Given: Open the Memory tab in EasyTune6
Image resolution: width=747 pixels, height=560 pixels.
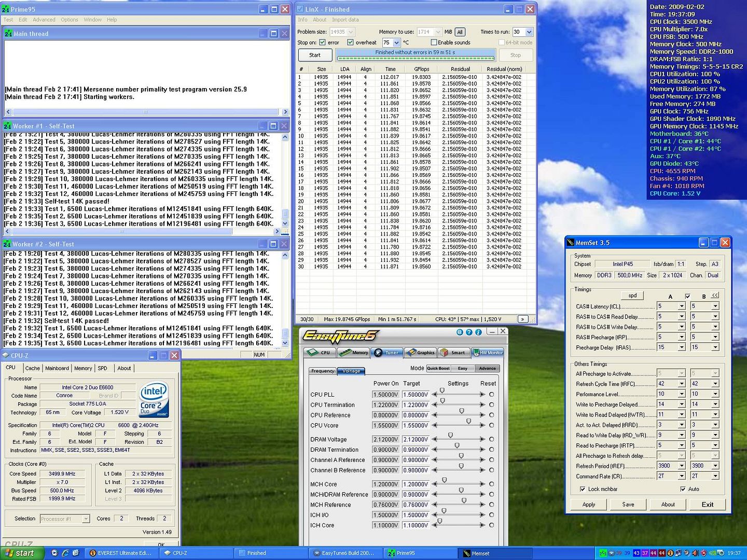Looking at the screenshot, I should [353, 353].
